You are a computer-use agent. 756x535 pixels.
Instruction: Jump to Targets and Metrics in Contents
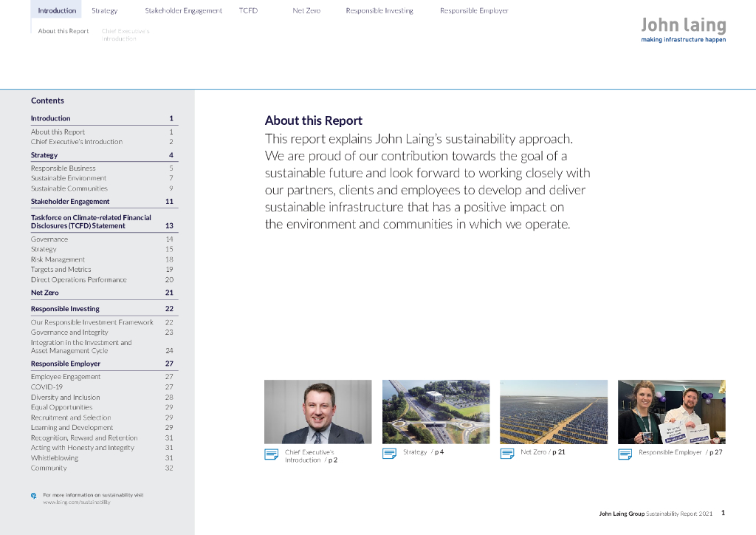[x=102, y=270]
